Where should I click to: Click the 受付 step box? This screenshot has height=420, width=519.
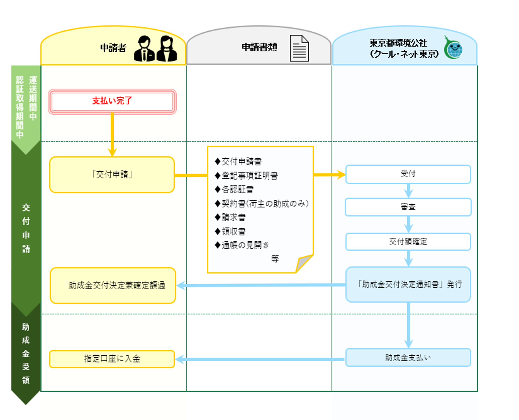[408, 174]
